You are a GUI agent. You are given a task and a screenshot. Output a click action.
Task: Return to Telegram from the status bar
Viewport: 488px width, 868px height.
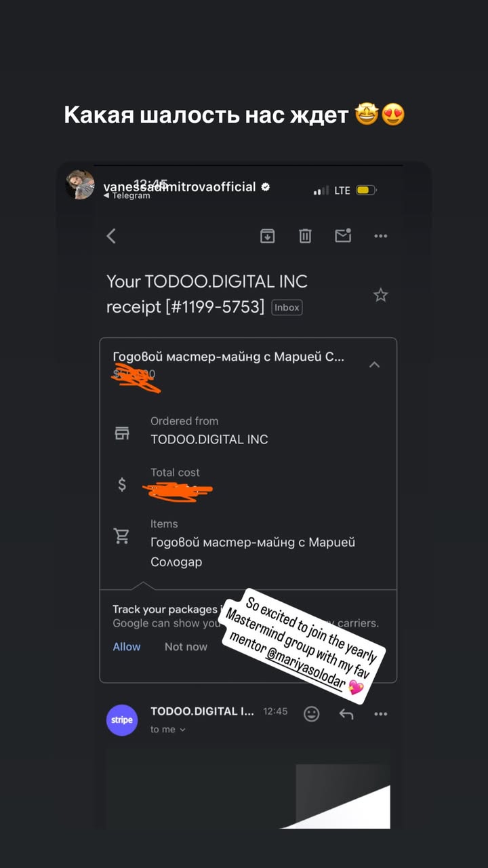[127, 196]
